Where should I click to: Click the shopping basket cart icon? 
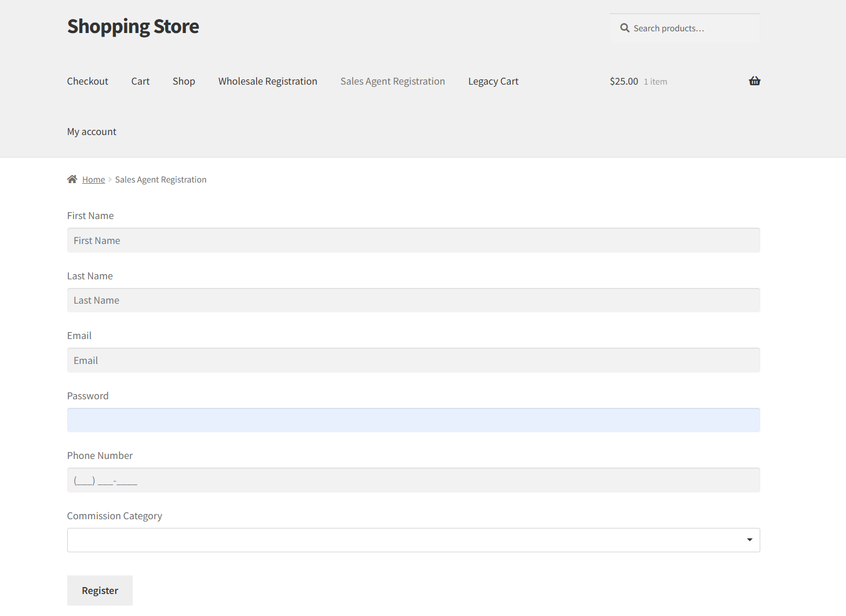754,81
